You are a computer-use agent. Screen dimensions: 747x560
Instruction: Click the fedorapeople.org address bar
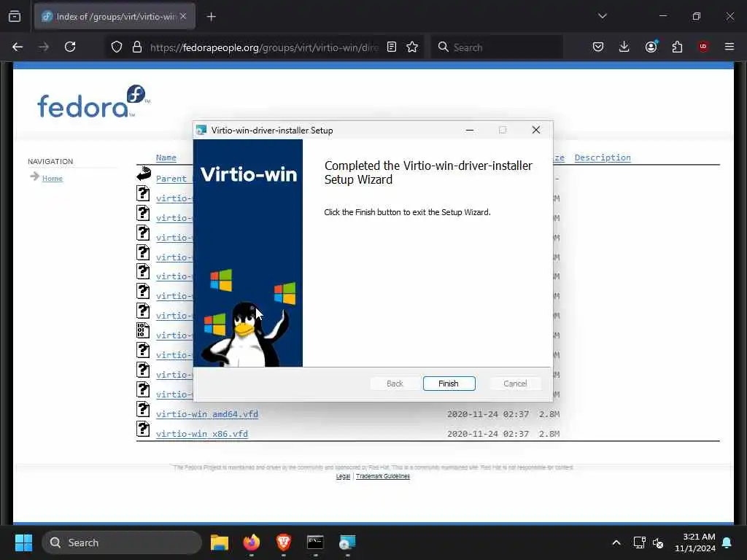[x=264, y=47]
